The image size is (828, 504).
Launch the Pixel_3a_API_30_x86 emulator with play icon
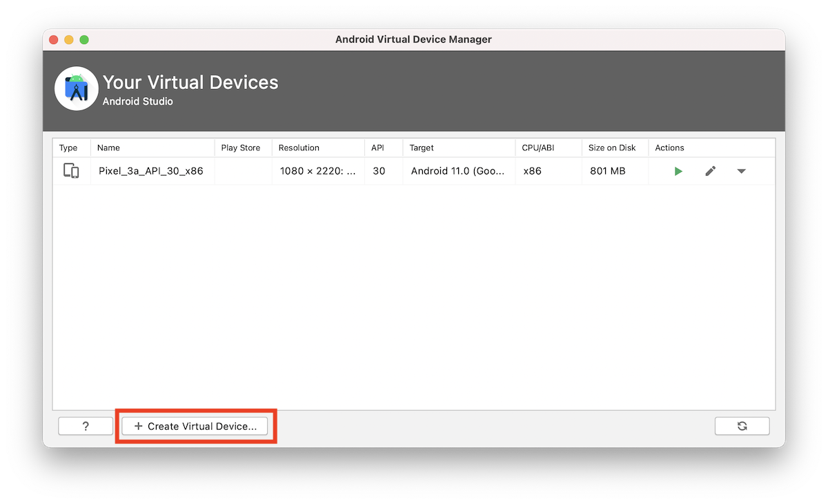click(678, 171)
